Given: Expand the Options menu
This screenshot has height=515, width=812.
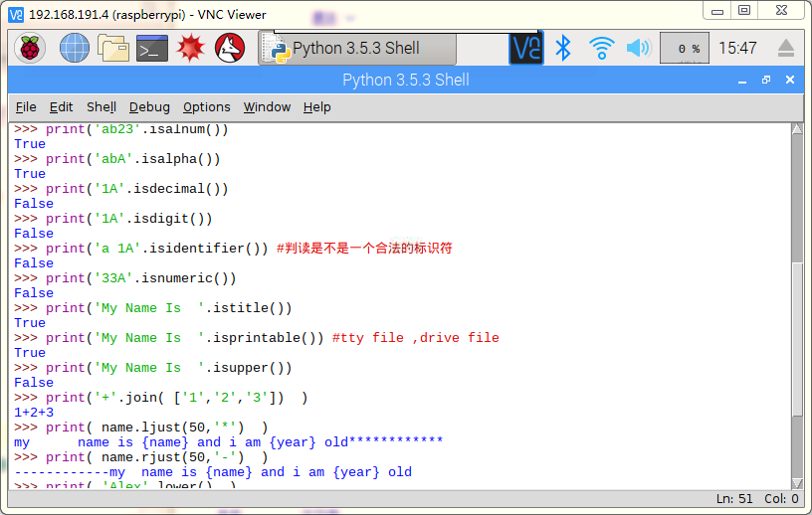Looking at the screenshot, I should coord(207,107).
